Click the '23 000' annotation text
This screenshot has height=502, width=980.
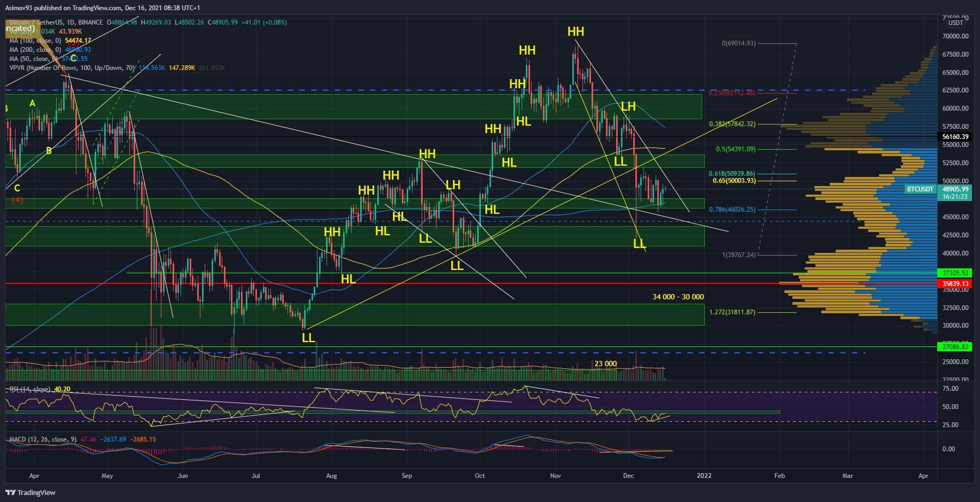point(605,364)
